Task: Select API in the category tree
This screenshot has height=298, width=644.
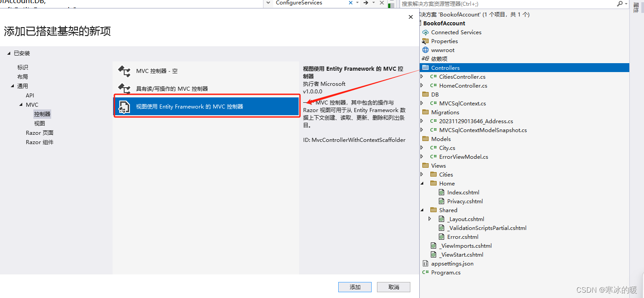Action: tap(30, 96)
